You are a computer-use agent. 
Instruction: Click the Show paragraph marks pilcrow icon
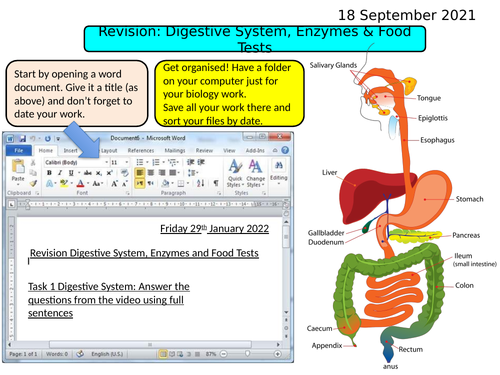coord(216,183)
